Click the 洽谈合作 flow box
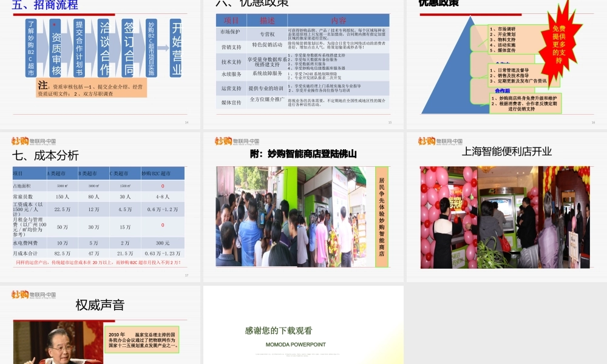Viewport: 607px width, 364px height. coord(104,48)
